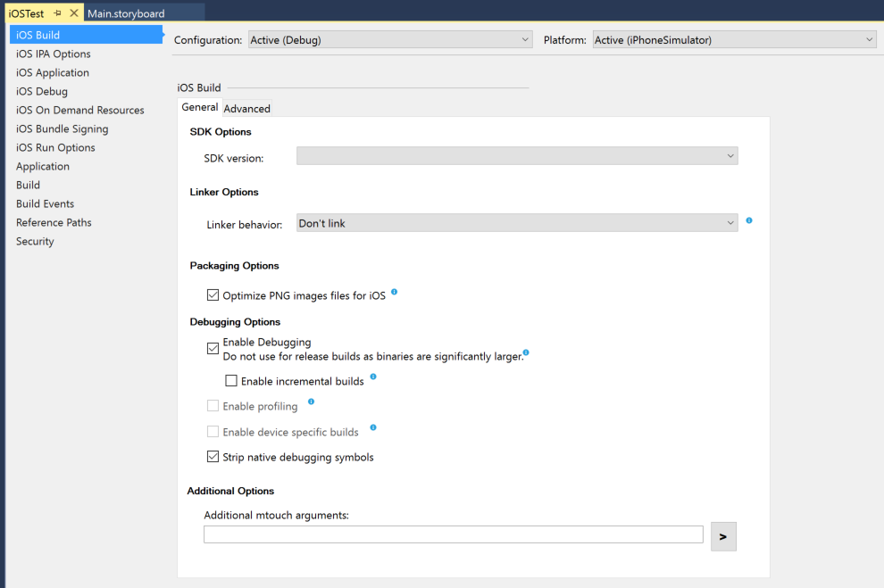
Task: Click info icon beside Enable profiling
Action: [x=311, y=402]
